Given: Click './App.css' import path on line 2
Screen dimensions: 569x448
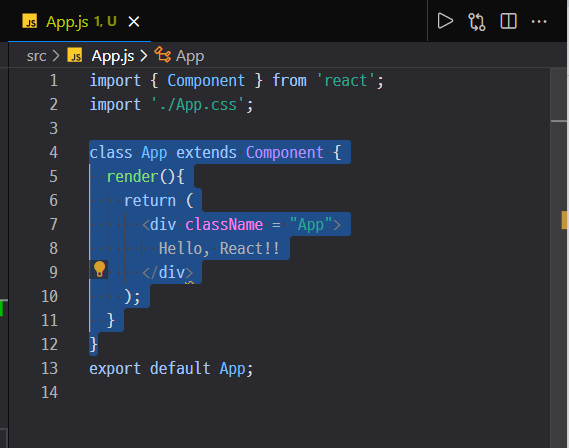Looking at the screenshot, I should 198,105.
